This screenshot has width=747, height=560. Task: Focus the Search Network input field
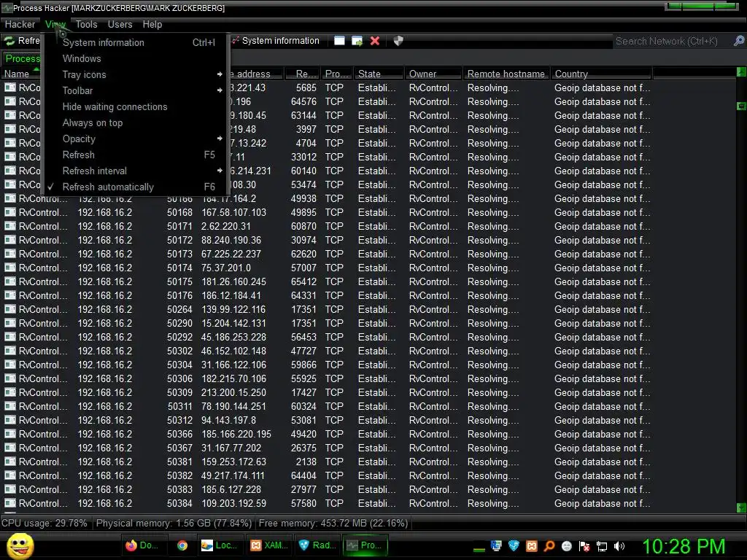click(672, 42)
